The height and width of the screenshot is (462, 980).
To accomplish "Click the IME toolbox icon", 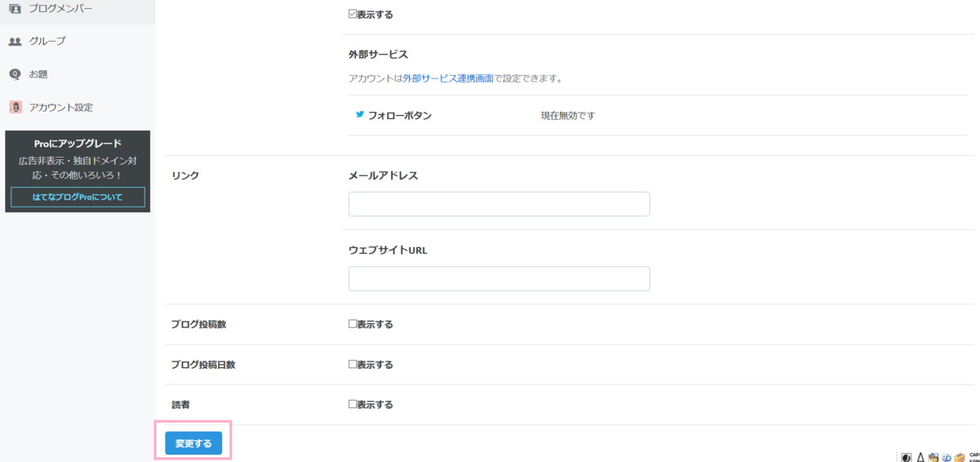I will click(959, 457).
